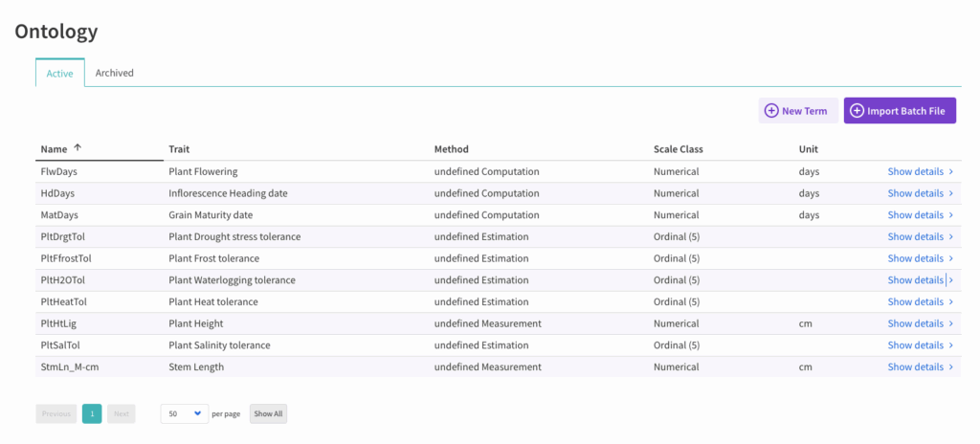The width and height of the screenshot is (980, 444).
Task: Show details for HdDays term
Action: [915, 193]
